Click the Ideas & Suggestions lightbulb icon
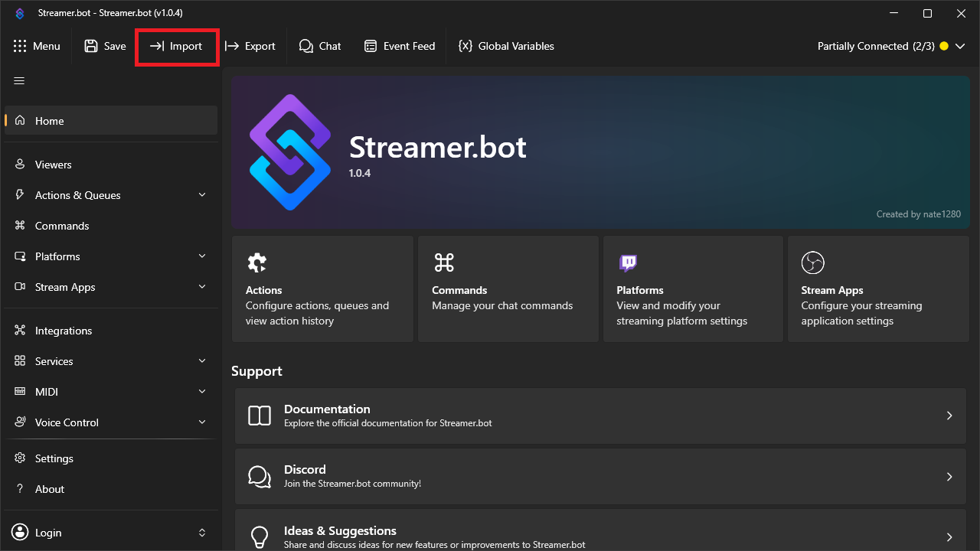Image resolution: width=980 pixels, height=551 pixels. click(x=260, y=536)
